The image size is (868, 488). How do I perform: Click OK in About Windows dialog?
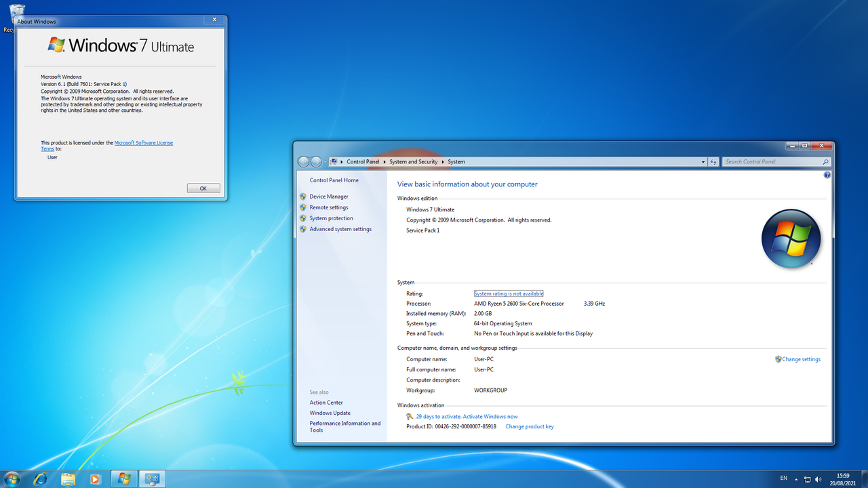coord(203,188)
